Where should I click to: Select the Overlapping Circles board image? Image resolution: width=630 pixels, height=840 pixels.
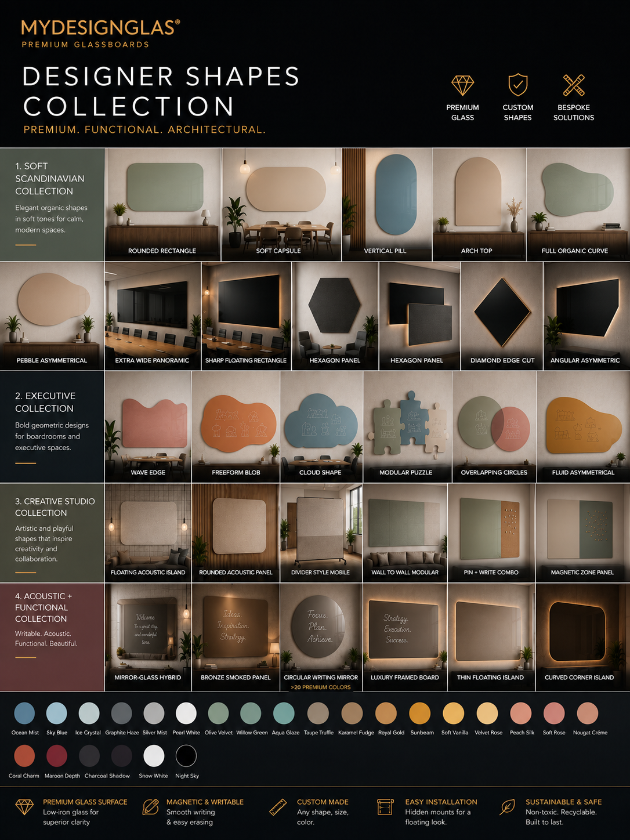(x=494, y=427)
